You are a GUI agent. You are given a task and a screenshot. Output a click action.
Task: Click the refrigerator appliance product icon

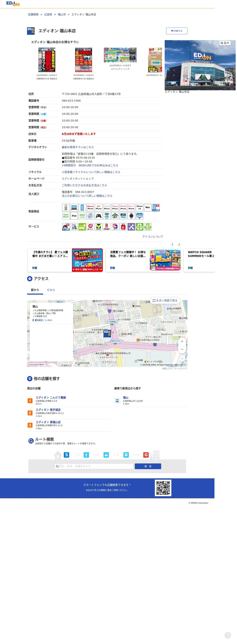pyautogui.click(x=66, y=207)
